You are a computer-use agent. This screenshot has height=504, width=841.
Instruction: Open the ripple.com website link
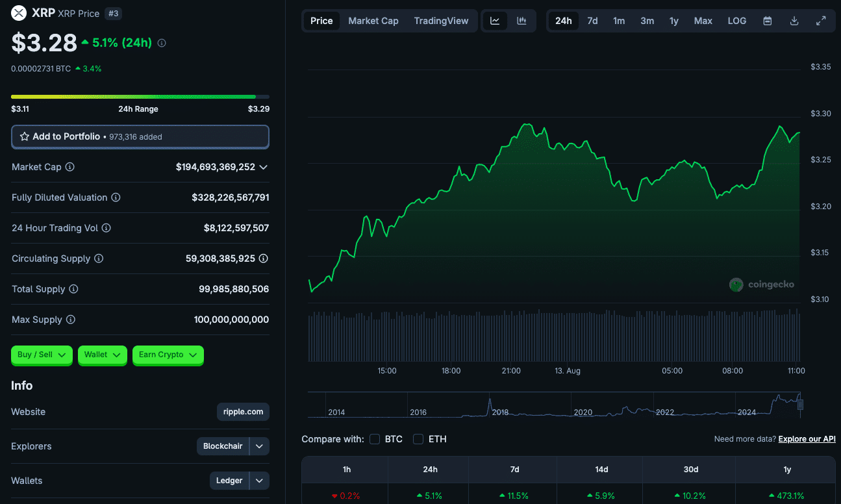click(x=243, y=412)
